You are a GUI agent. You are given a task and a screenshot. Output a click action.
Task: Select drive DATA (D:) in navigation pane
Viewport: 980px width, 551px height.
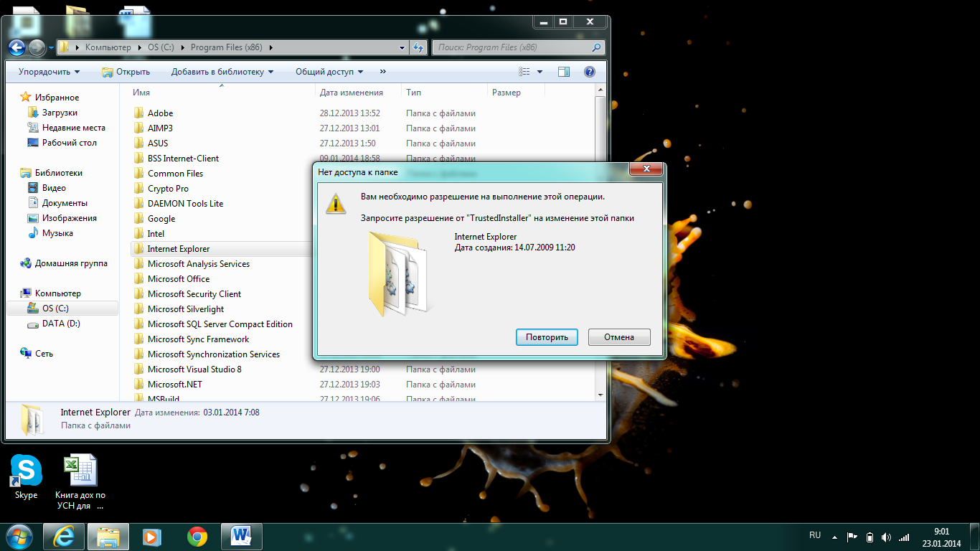click(61, 324)
